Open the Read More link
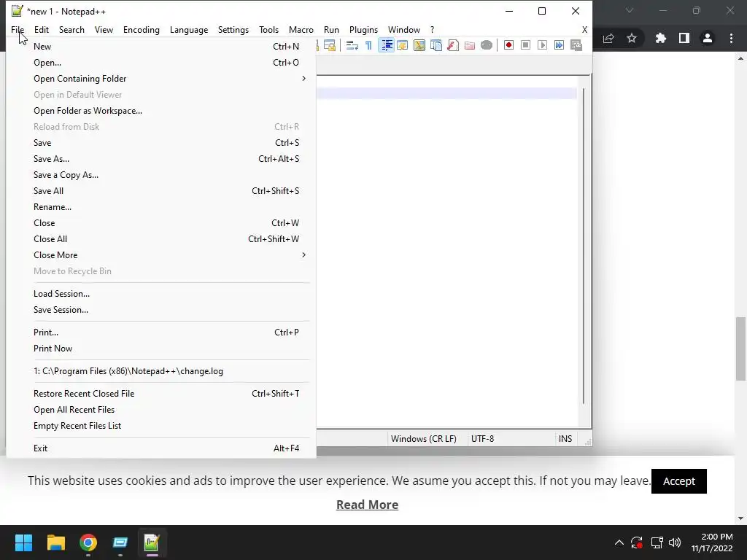Screen dimensions: 747x560 (368, 505)
